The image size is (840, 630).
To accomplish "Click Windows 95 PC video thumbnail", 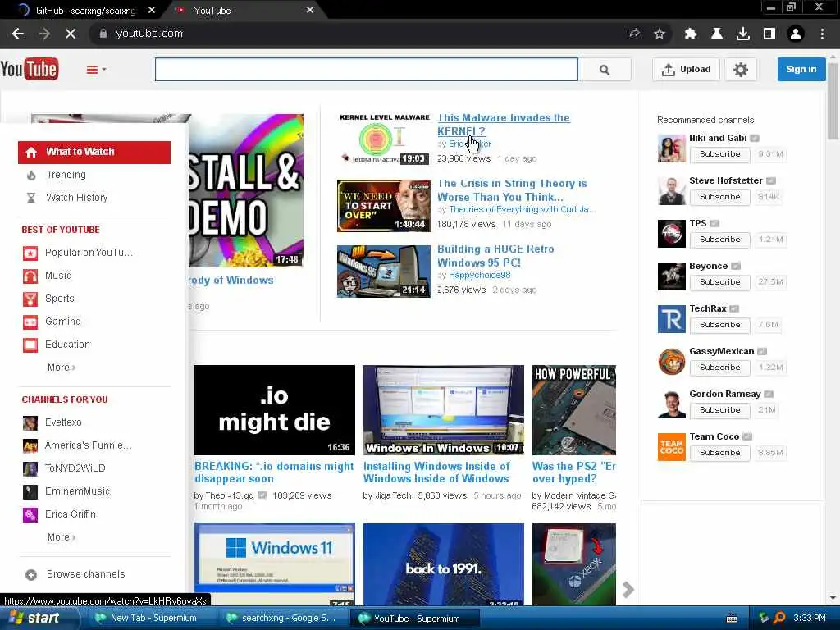I will pyautogui.click(x=384, y=271).
